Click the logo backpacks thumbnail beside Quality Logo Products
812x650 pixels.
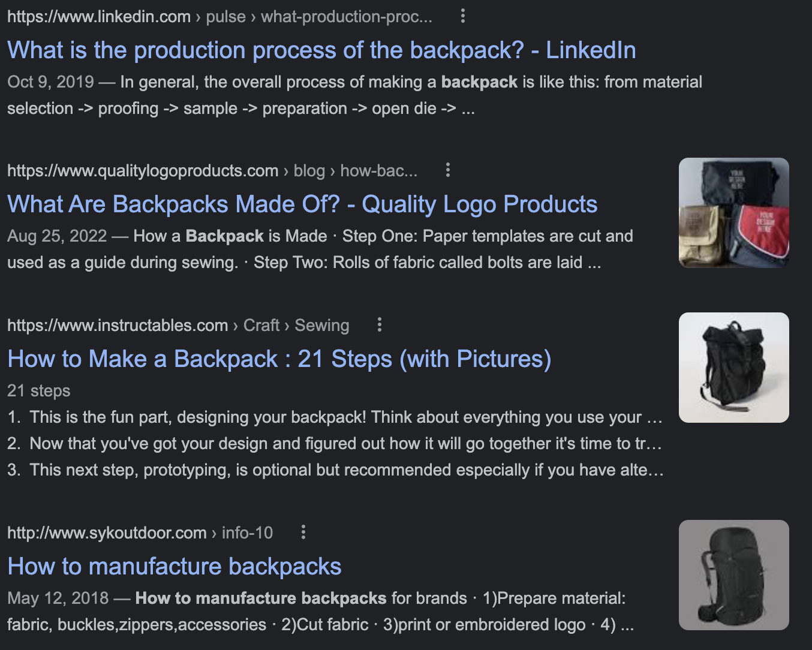click(733, 212)
